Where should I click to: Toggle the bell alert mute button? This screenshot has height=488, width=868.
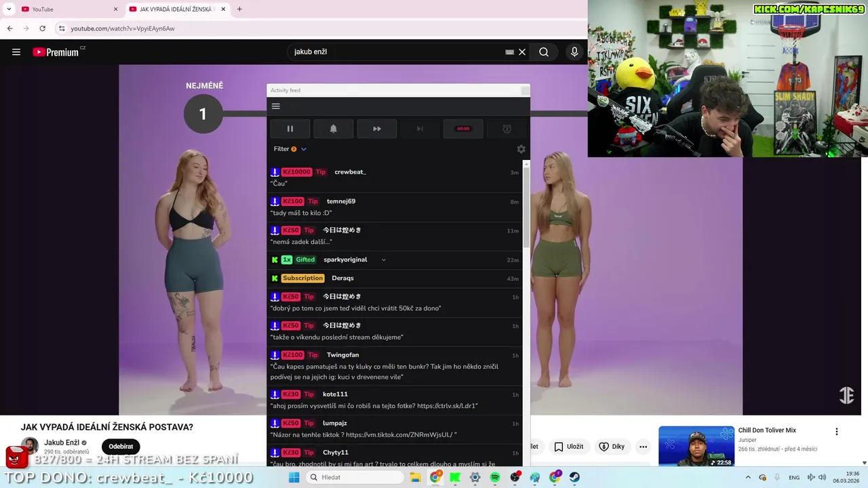click(x=334, y=129)
